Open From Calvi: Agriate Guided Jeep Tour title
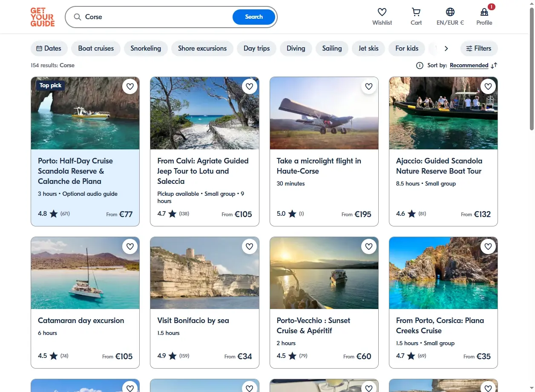The width and height of the screenshot is (535, 392). [203, 171]
